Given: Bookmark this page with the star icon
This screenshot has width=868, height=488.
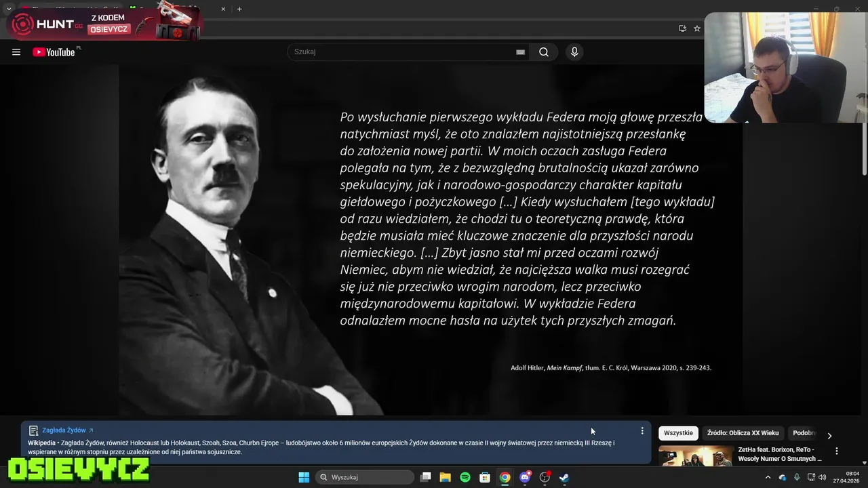Looking at the screenshot, I should [696, 28].
